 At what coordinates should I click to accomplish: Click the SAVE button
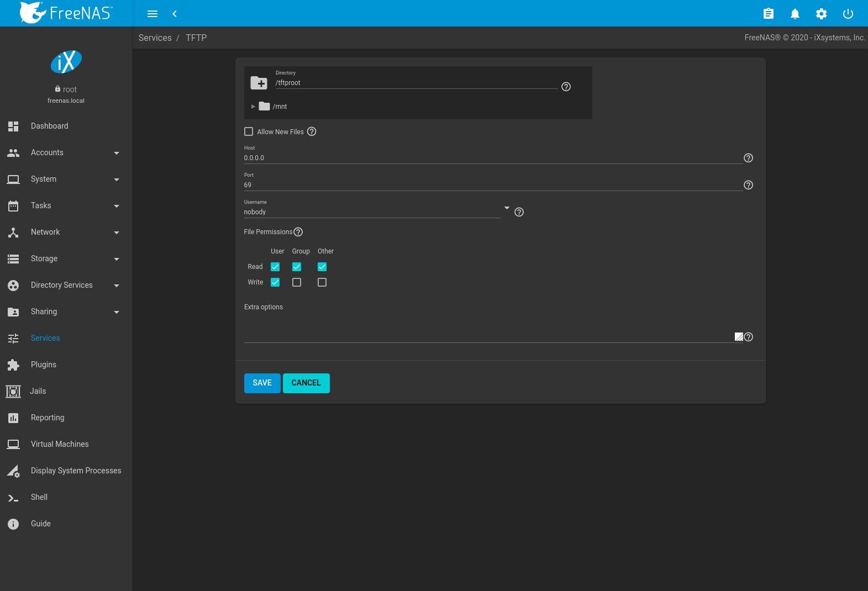262,383
